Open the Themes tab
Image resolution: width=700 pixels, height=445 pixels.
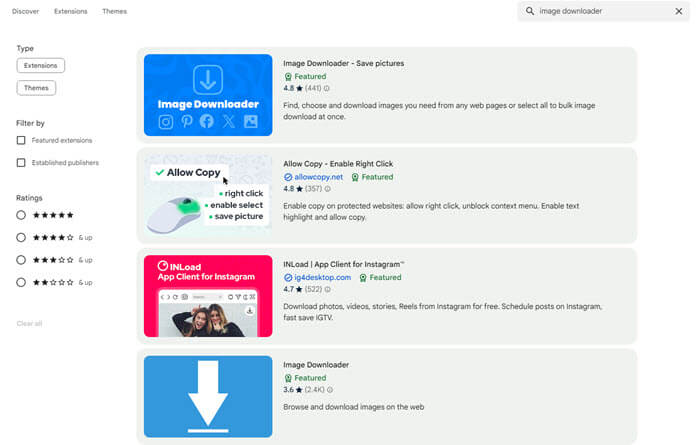click(114, 11)
